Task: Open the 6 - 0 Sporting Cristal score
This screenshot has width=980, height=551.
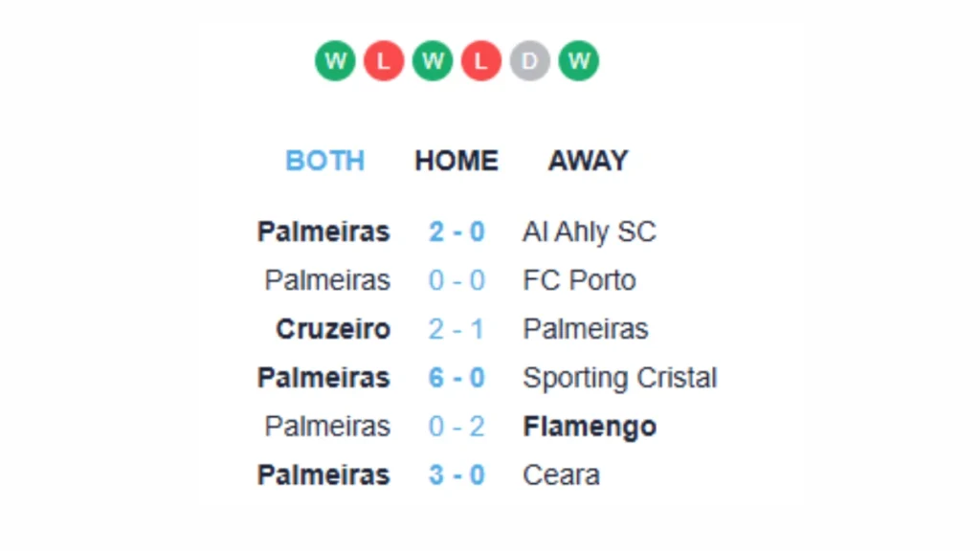Action: click(x=457, y=378)
